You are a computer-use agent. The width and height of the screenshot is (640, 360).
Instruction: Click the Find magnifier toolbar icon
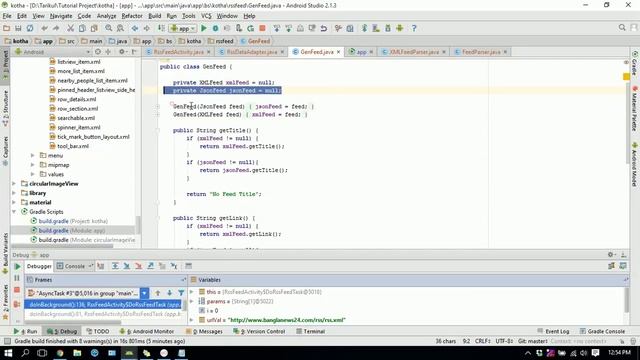109,28
